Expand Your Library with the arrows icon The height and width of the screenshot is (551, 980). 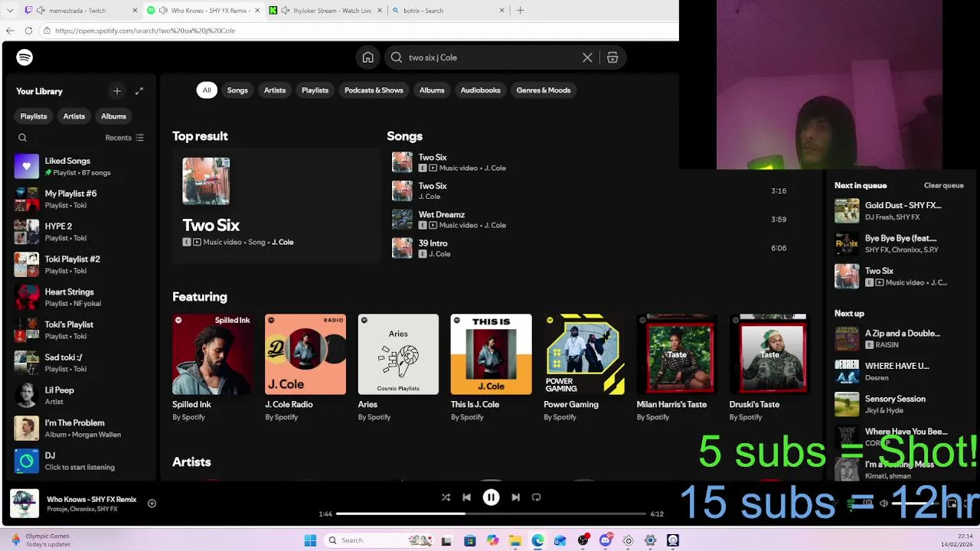(x=139, y=91)
